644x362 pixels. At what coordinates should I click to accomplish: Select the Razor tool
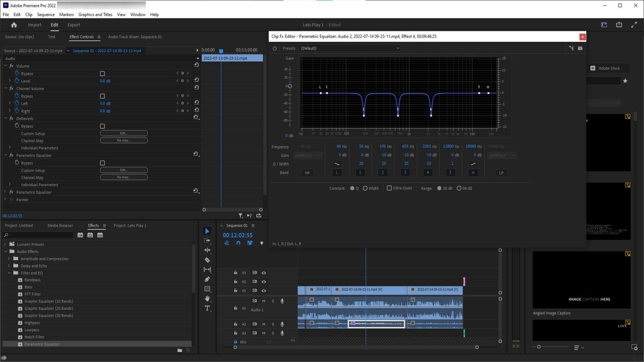point(207,260)
